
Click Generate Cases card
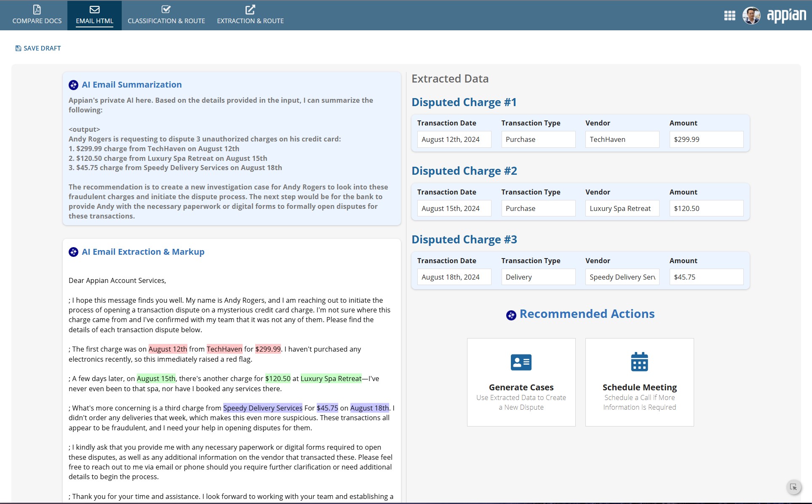click(521, 382)
